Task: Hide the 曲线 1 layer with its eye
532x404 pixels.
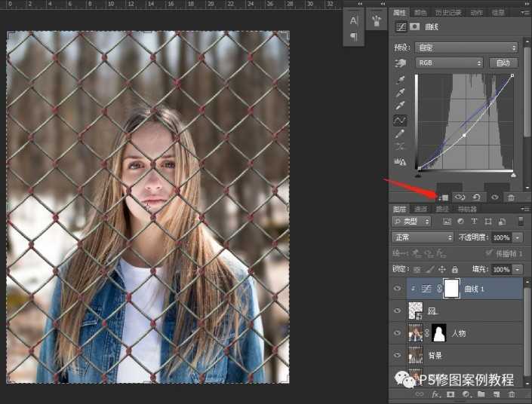Action: pyautogui.click(x=397, y=288)
